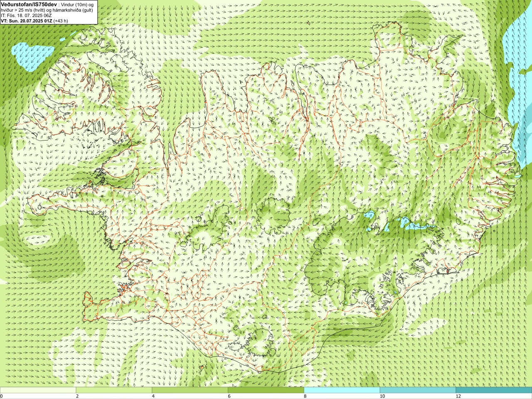Select the palest 0–2 m/s color bar segment
Screen dimensions: 532x399
pyautogui.click(x=38, y=390)
